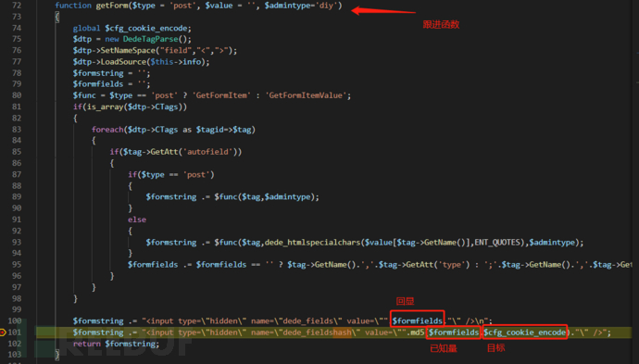Select the getForm function name
Viewport: 639px width, 364px height.
point(111,6)
